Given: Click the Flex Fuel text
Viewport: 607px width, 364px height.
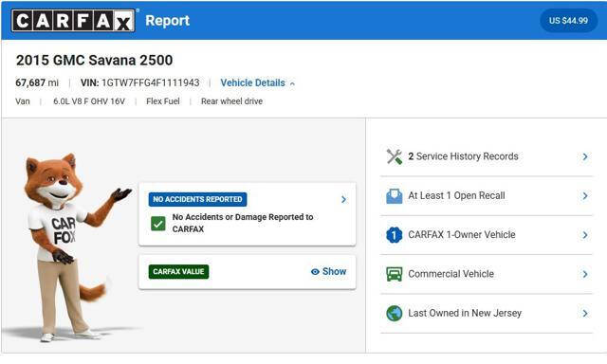Looking at the screenshot, I should [x=163, y=101].
